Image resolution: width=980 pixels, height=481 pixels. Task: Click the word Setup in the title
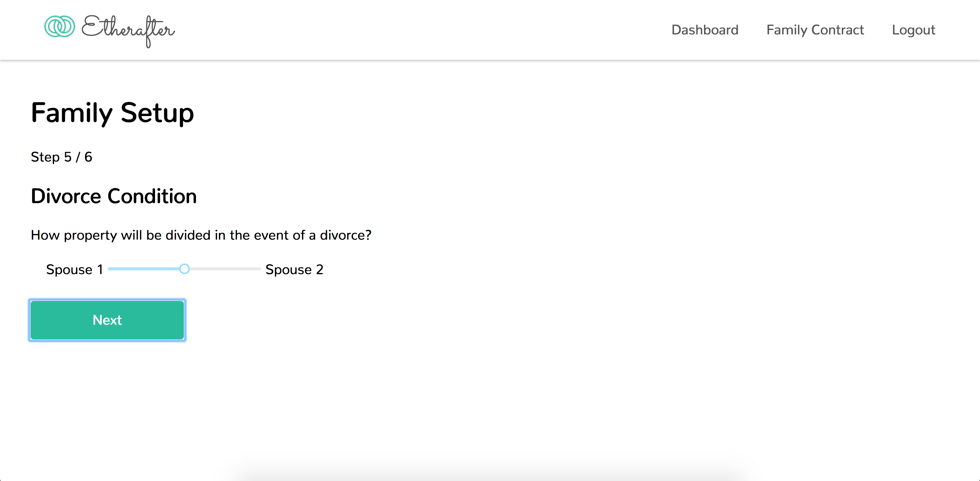coord(157,113)
